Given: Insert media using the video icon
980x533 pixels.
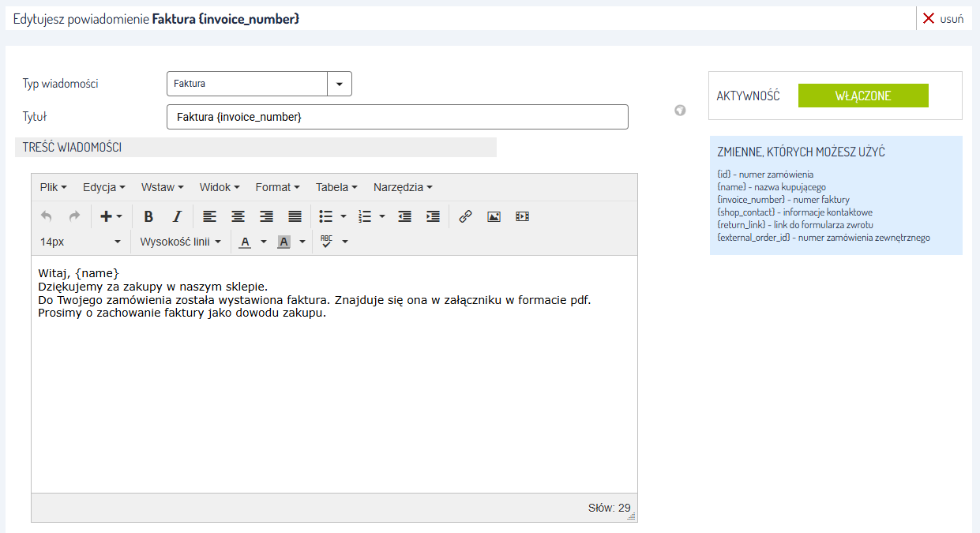Looking at the screenshot, I should (x=522, y=216).
